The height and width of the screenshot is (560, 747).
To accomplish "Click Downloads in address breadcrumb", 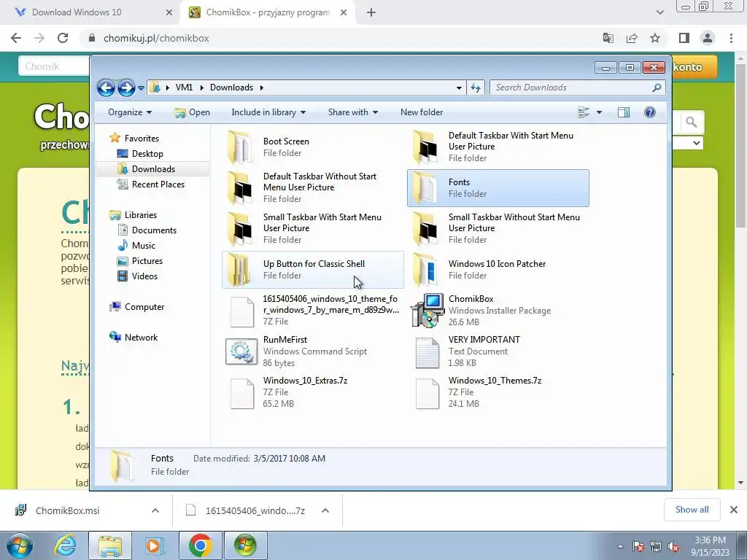I will point(231,87).
